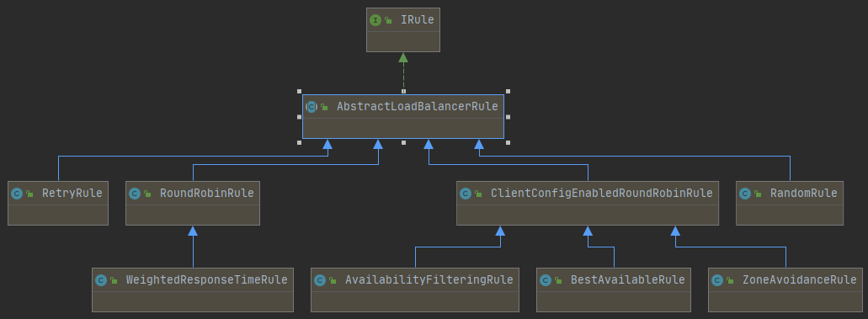Click the interface icon beside IRule
This screenshot has width=868, height=319.
click(375, 20)
